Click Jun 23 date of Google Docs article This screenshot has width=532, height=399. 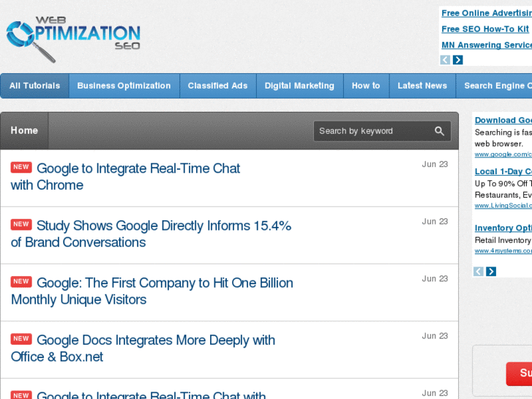[x=435, y=336]
